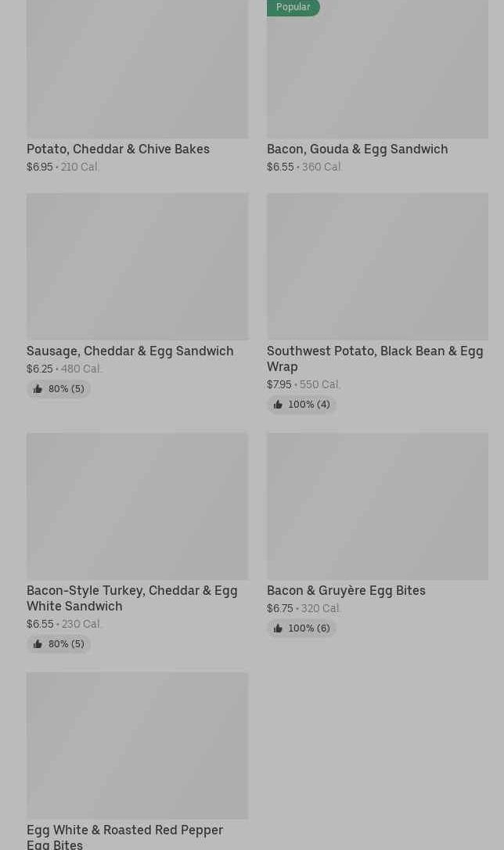
Task: Open Potato, Cheddar & Chive Bakes image
Action: pyautogui.click(x=137, y=69)
